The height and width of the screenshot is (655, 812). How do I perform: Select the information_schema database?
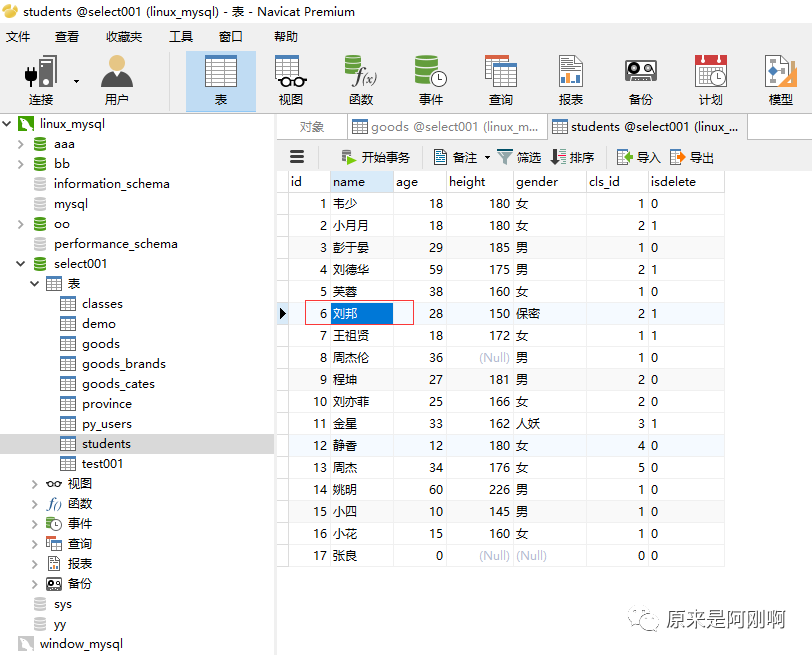click(x=111, y=184)
